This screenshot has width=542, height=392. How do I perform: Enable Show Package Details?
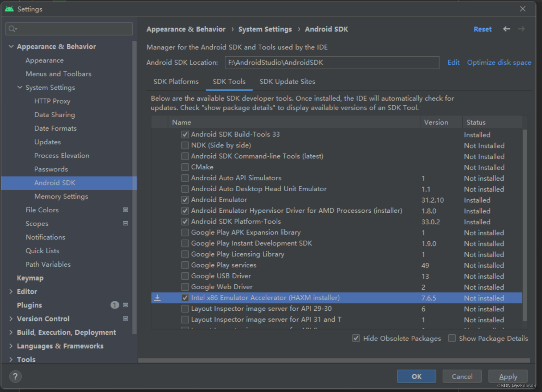(452, 338)
